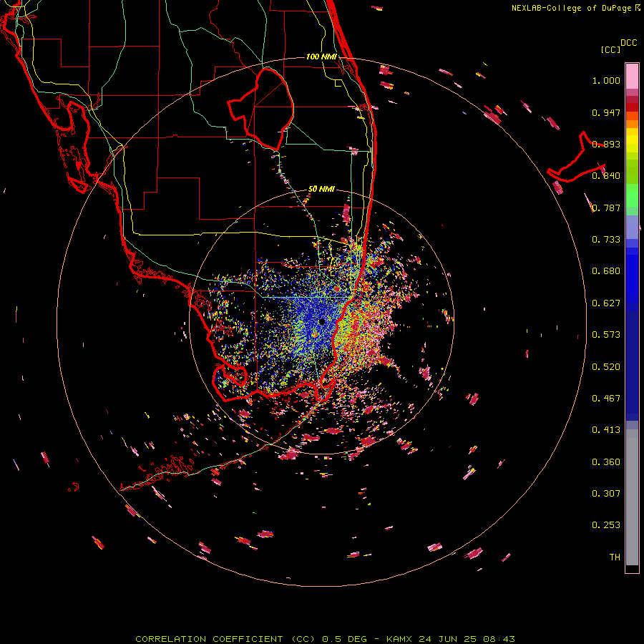Click the TH threshold label
The image size is (644, 644).
click(x=615, y=557)
